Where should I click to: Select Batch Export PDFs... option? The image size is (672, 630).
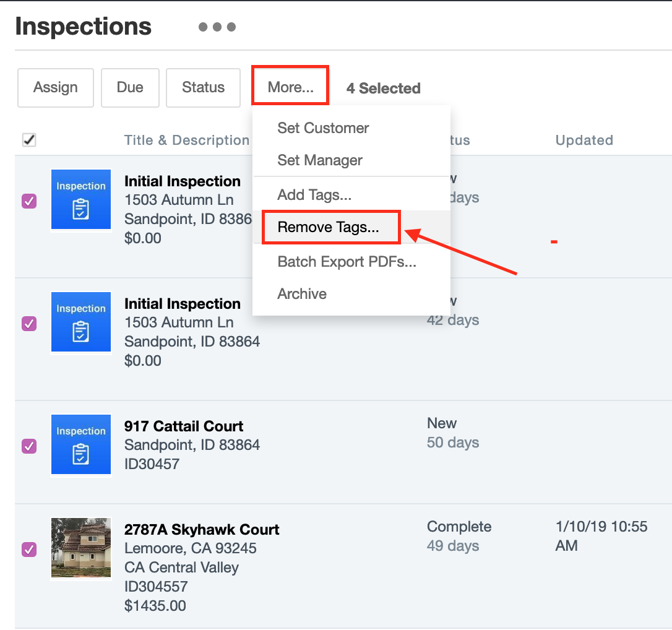[347, 262]
